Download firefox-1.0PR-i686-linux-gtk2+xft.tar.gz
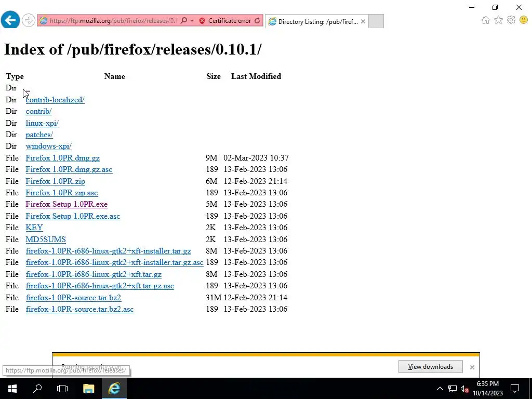This screenshot has height=399, width=532. [94, 274]
